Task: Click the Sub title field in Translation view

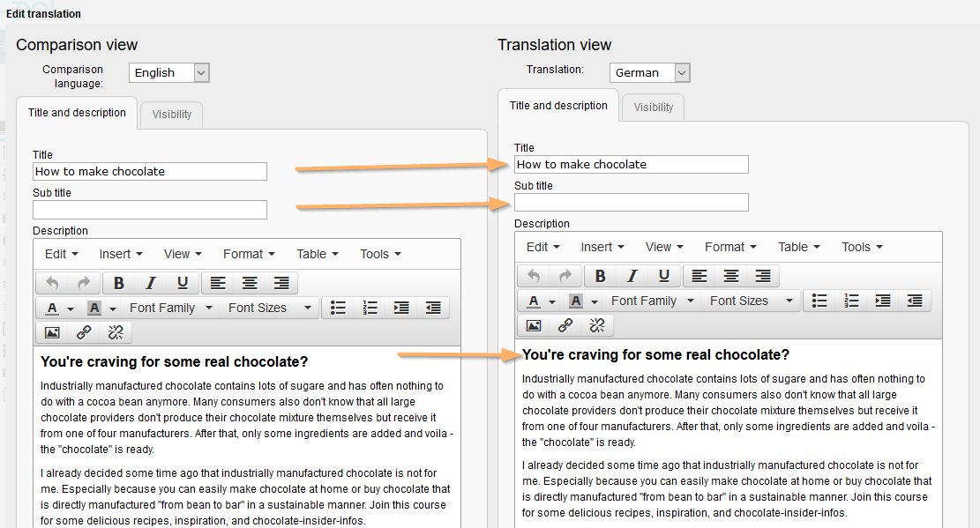Action: coord(632,203)
